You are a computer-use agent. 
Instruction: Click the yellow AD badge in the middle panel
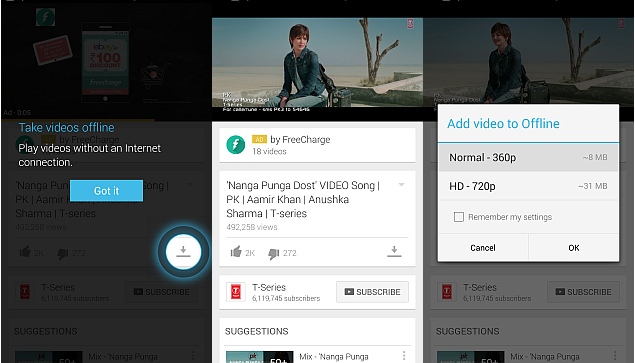coord(259,139)
